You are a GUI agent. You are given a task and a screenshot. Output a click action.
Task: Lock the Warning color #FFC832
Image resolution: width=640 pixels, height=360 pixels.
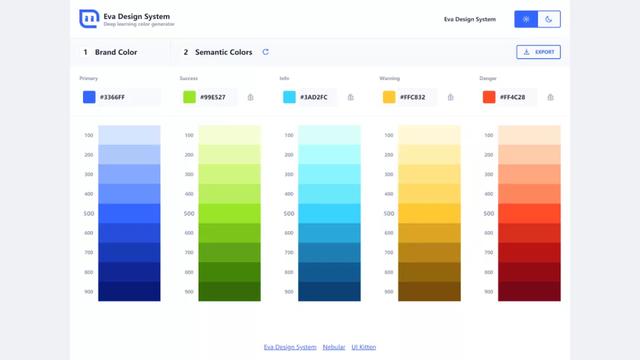450,97
